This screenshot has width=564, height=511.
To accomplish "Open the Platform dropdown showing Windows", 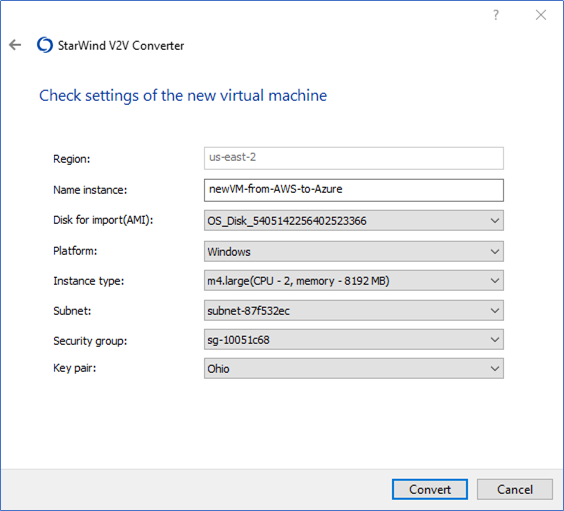I will point(354,251).
